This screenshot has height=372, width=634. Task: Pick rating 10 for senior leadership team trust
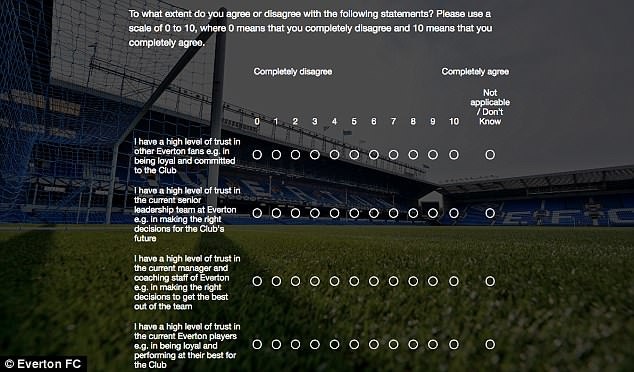(454, 213)
